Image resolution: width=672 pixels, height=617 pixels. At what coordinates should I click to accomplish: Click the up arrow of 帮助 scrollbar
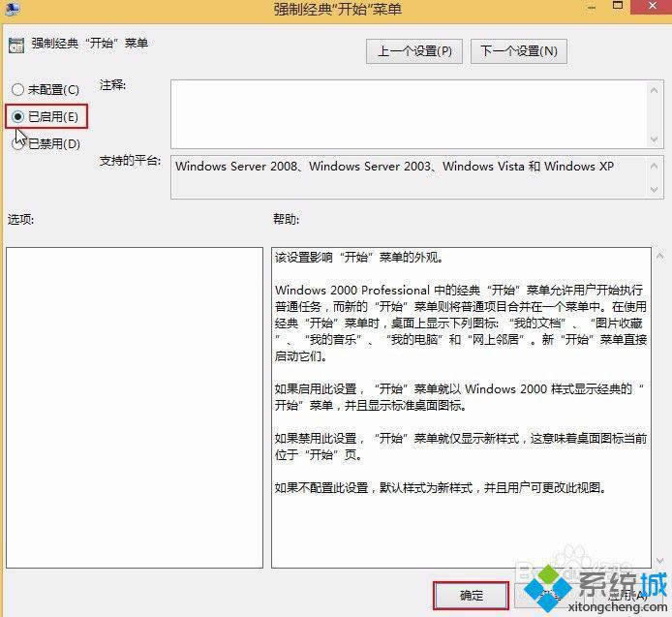(x=660, y=256)
